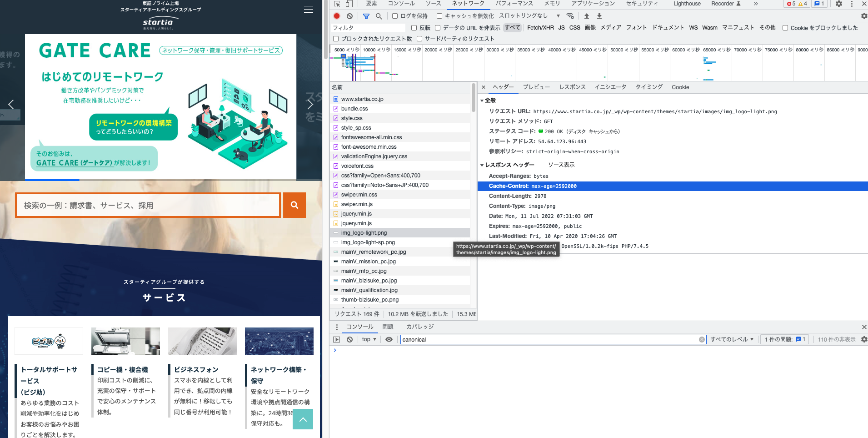Click the errors and warnings counter badge
868x438 pixels.
(797, 4)
